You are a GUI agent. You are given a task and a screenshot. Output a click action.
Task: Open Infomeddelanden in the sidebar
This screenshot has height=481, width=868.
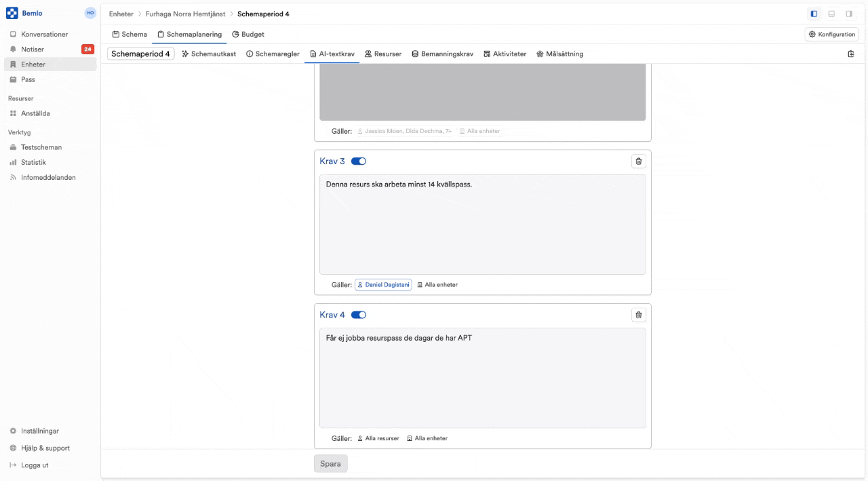point(50,177)
